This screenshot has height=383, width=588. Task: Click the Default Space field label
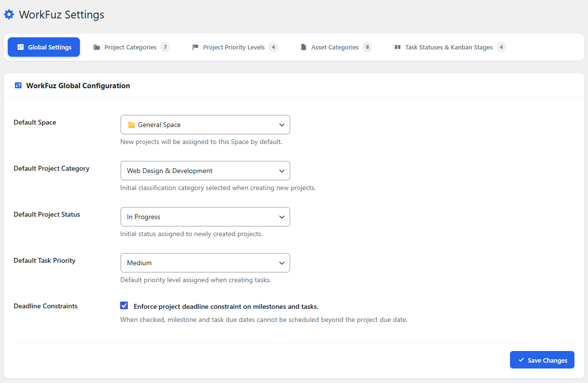[x=35, y=122]
